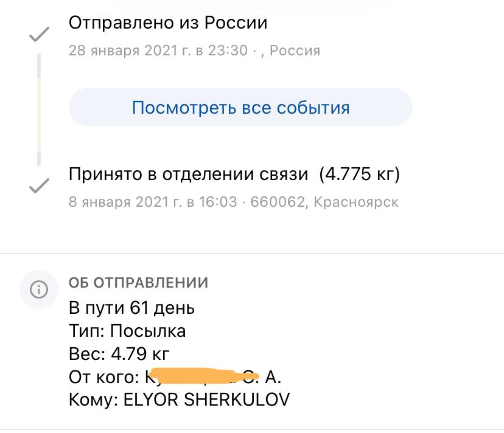The width and height of the screenshot is (504, 433).
Task: Tap the info icon near "ОБ ОТПРАВЛЕНИИ"
Action: 39,288
